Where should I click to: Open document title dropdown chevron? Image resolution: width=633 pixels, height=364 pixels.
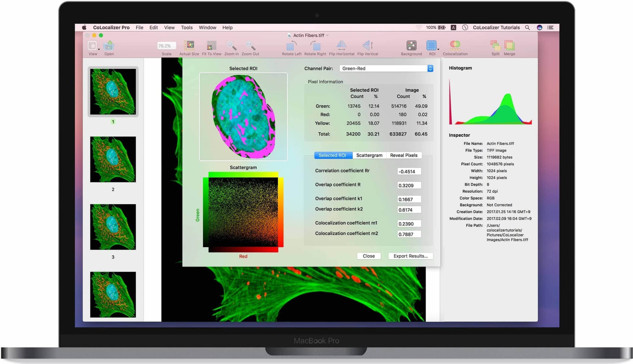327,35
